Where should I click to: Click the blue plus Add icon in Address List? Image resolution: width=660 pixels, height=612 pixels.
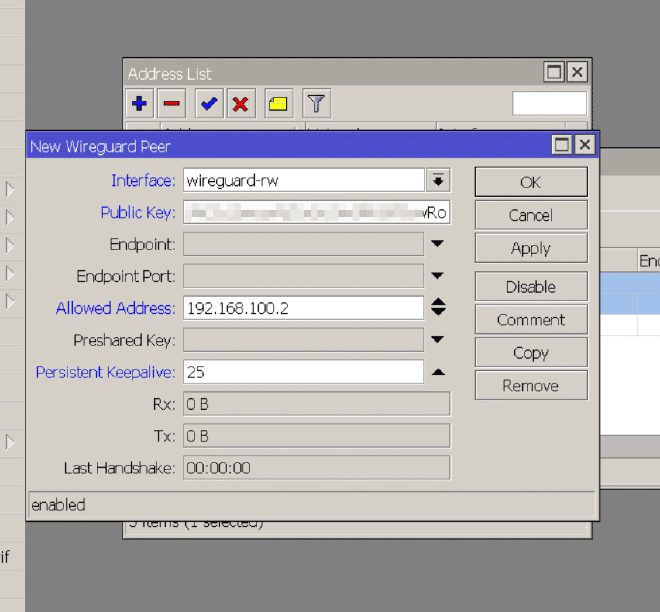pyautogui.click(x=139, y=103)
